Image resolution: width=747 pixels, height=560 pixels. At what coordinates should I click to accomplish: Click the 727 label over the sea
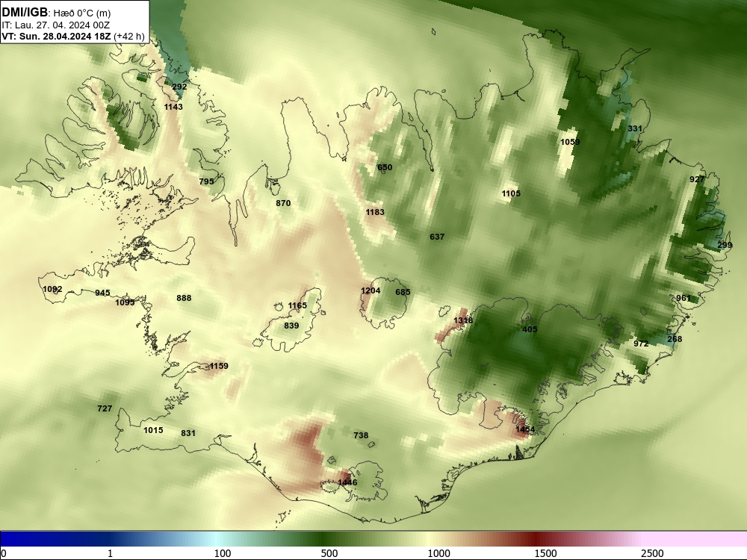point(105,408)
